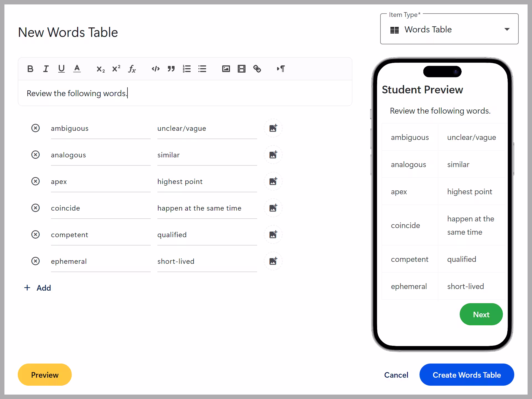Open the text color picker
532x399 pixels.
tap(77, 69)
